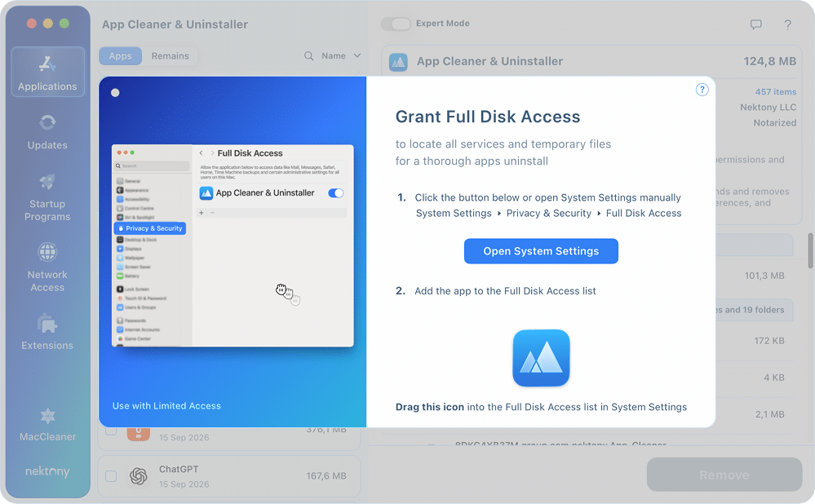Select Startup Programs in the sidebar
815x504 pixels.
(47, 197)
